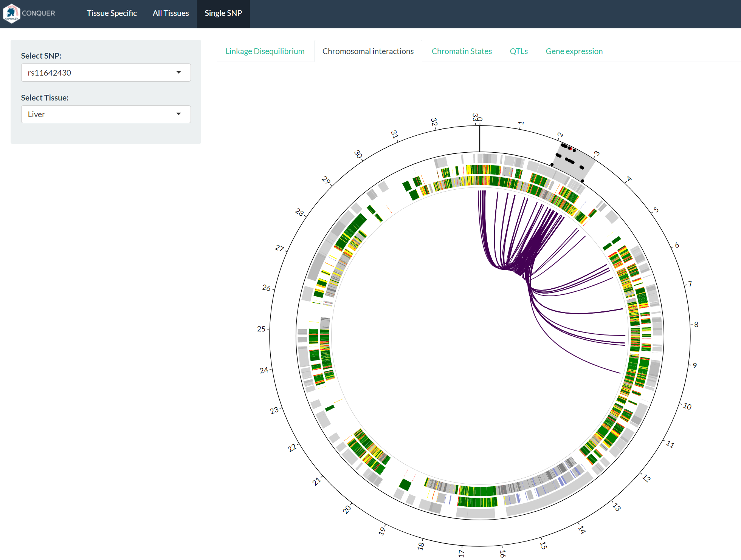Click the CONQUER brand text
741x560 pixels.
[39, 13]
